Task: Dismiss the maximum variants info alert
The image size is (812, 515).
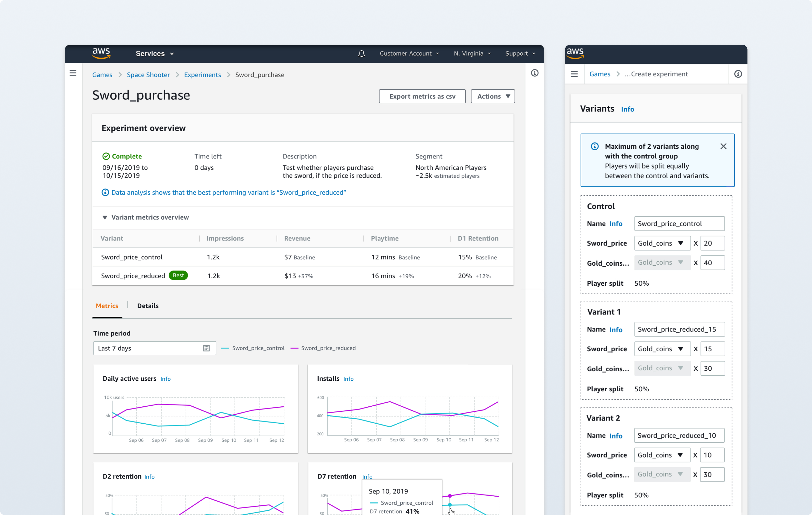Action: pos(723,146)
